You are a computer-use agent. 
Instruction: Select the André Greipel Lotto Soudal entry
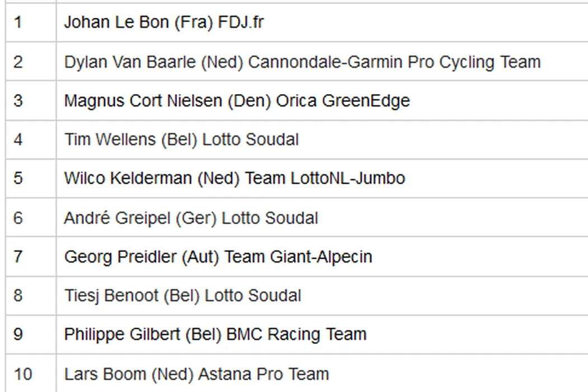(191, 218)
